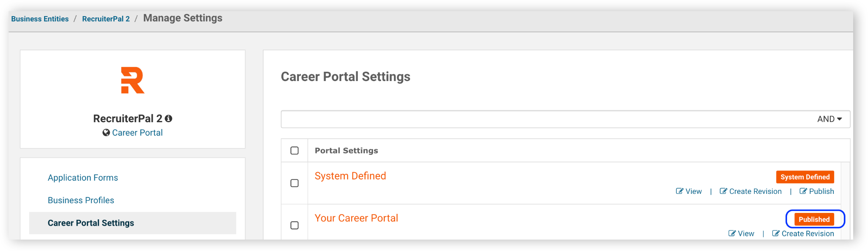Toggle the select-all checkbox in Portal Settings header

pyautogui.click(x=295, y=151)
